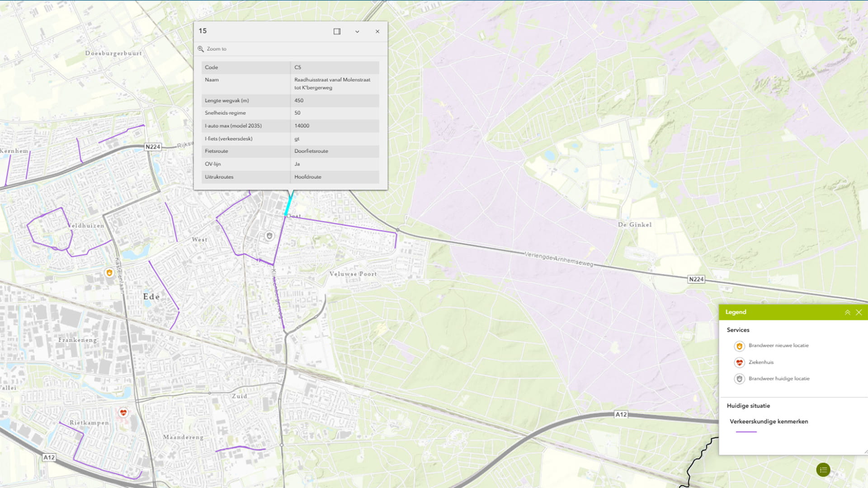Click the Ziekenhuis marker near Rietkampen

(123, 413)
